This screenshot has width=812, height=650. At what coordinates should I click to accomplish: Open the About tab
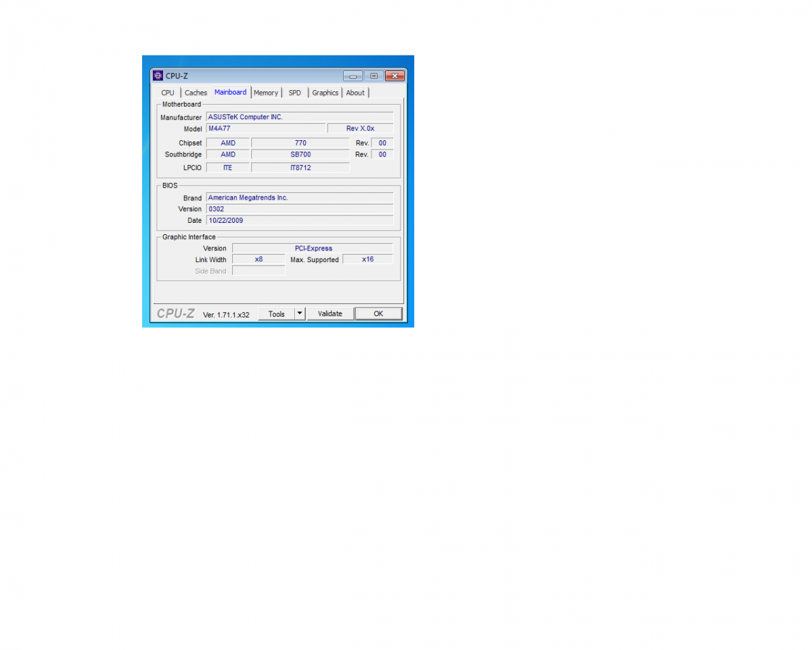point(355,93)
